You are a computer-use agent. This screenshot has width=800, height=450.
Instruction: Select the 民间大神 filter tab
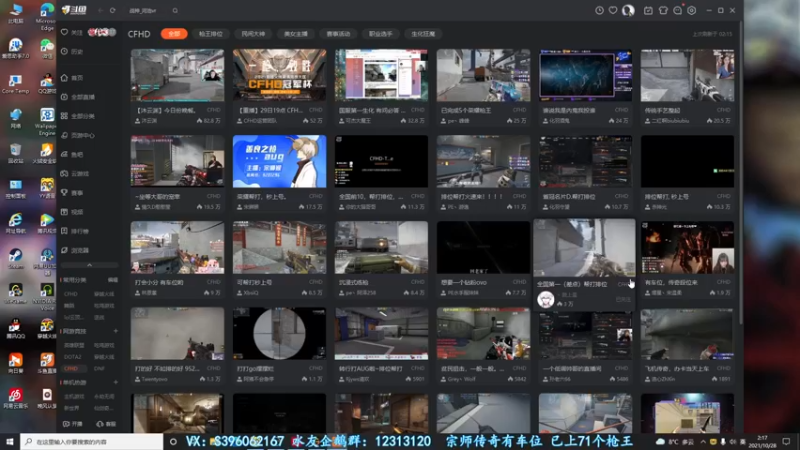tap(253, 34)
